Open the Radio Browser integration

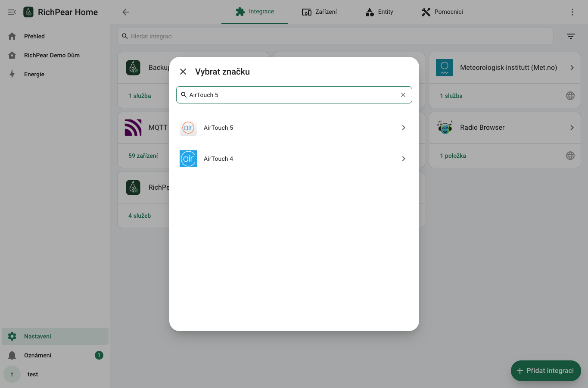[x=505, y=128]
